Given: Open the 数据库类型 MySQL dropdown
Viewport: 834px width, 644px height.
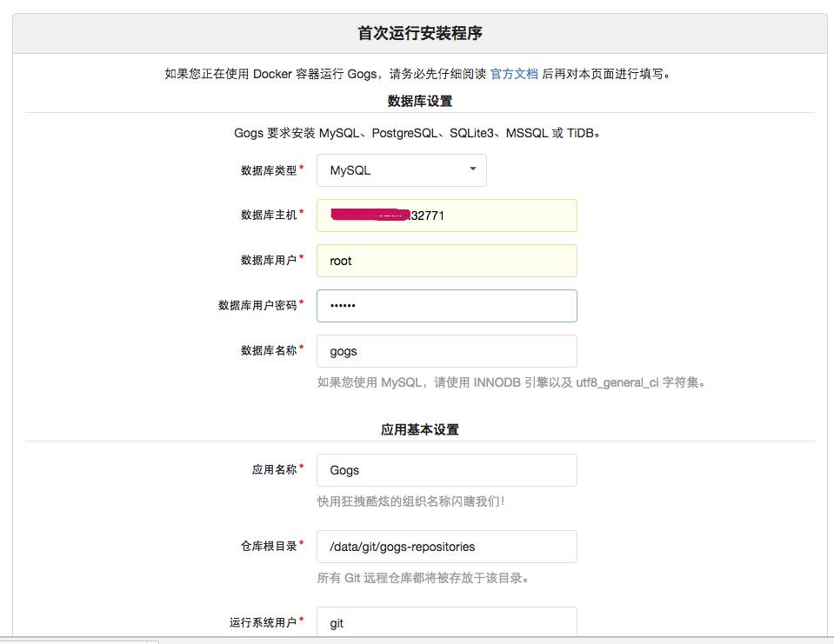Looking at the screenshot, I should point(402,170).
